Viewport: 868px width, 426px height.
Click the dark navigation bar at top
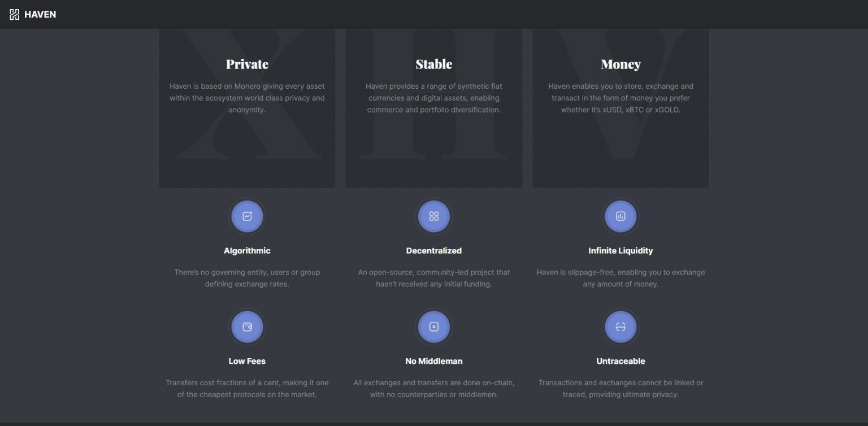tap(434, 14)
